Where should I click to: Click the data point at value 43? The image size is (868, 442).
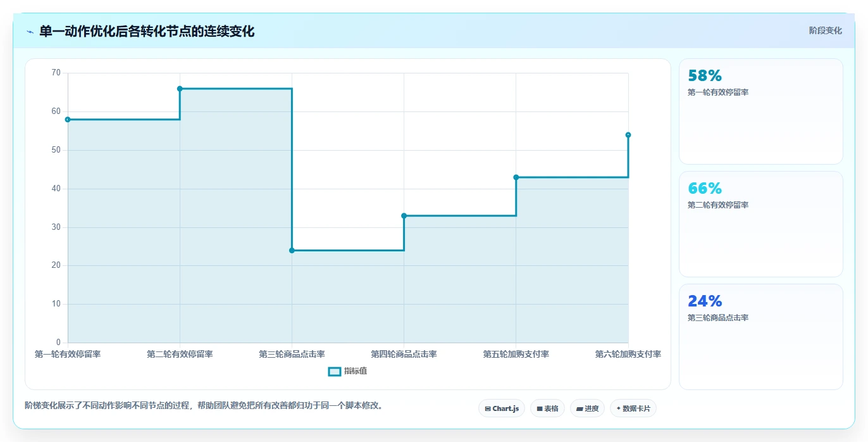516,177
